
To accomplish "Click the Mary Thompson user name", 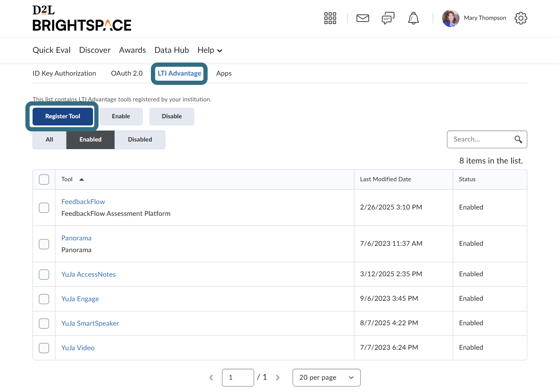I will coord(485,18).
